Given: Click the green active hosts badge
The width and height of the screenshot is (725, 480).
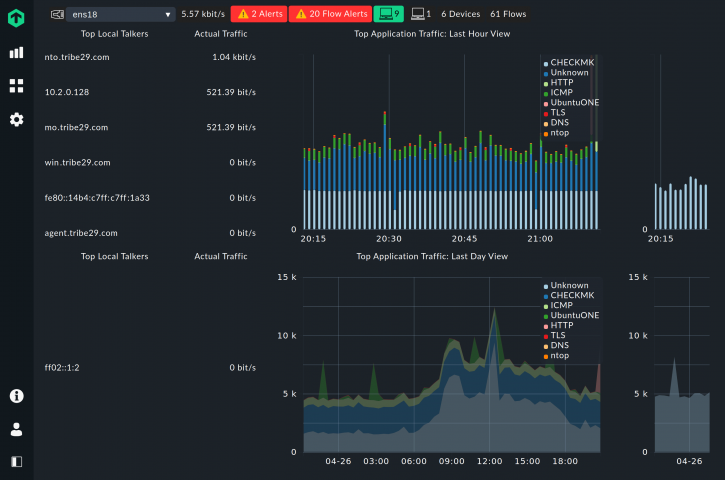Looking at the screenshot, I should [x=388, y=14].
